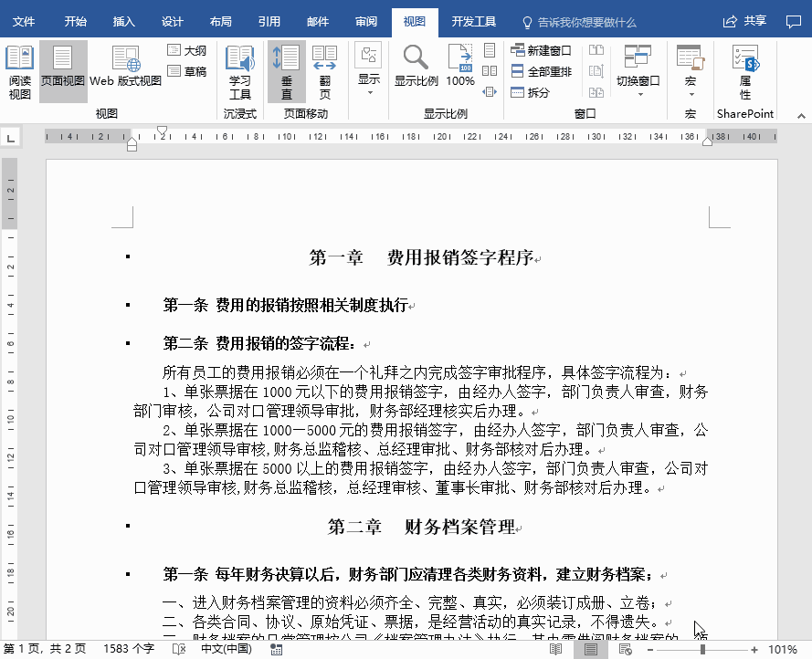Click 中文(中国) language indicator
The height and width of the screenshot is (659, 812).
(x=227, y=649)
